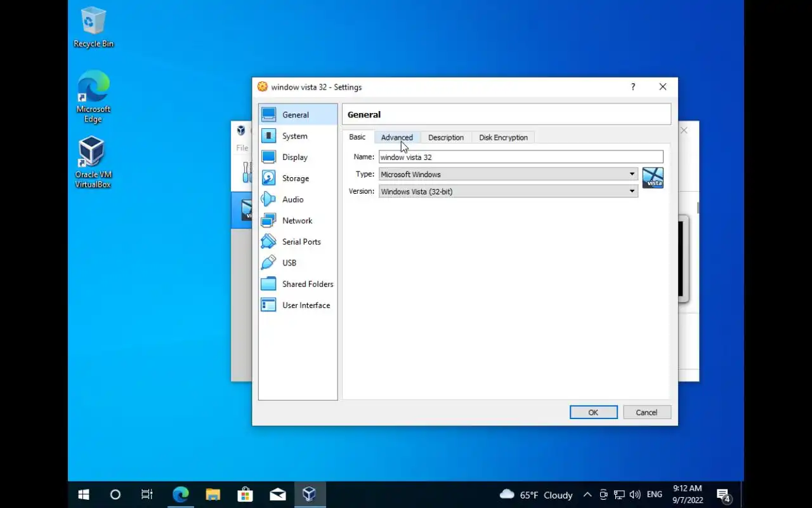Click the Name text field

tap(521, 157)
